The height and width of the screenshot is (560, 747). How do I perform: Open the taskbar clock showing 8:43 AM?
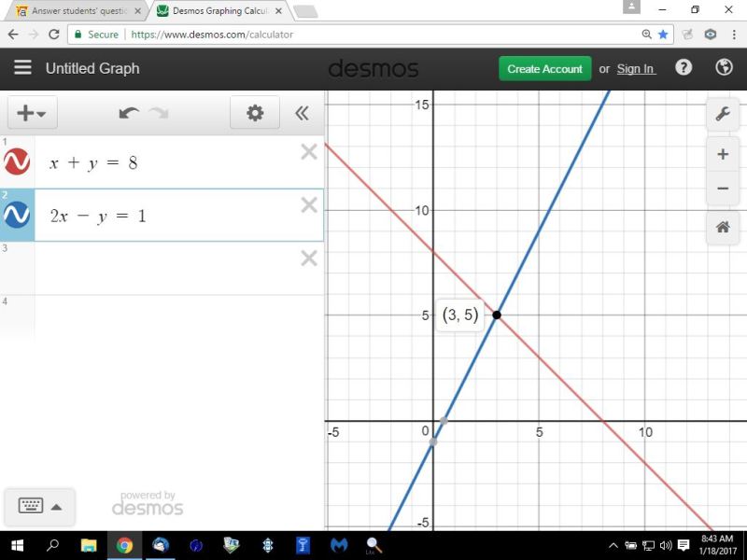(x=717, y=545)
